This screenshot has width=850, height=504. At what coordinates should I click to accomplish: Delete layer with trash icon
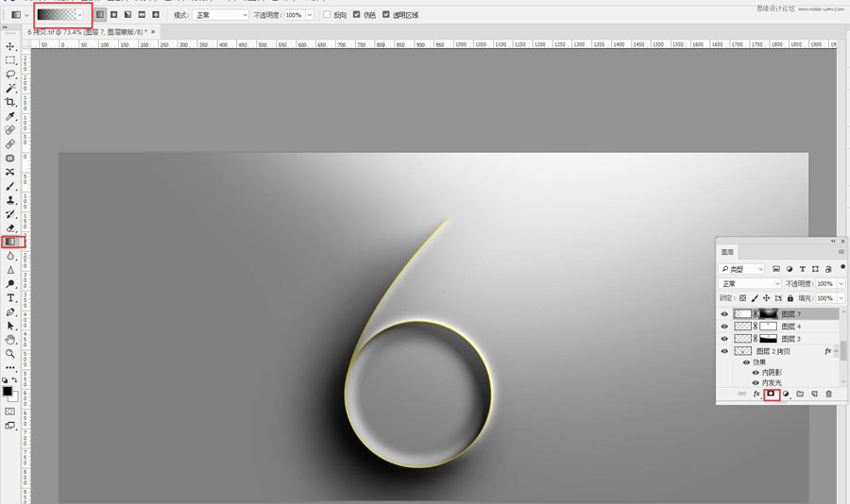828,394
